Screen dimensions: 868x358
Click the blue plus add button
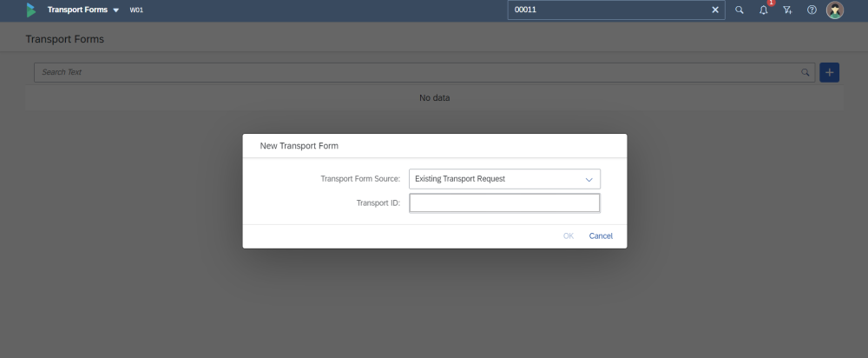829,72
